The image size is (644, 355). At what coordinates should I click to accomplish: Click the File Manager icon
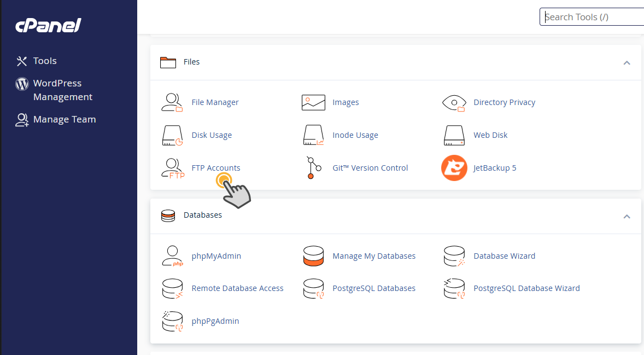(172, 102)
